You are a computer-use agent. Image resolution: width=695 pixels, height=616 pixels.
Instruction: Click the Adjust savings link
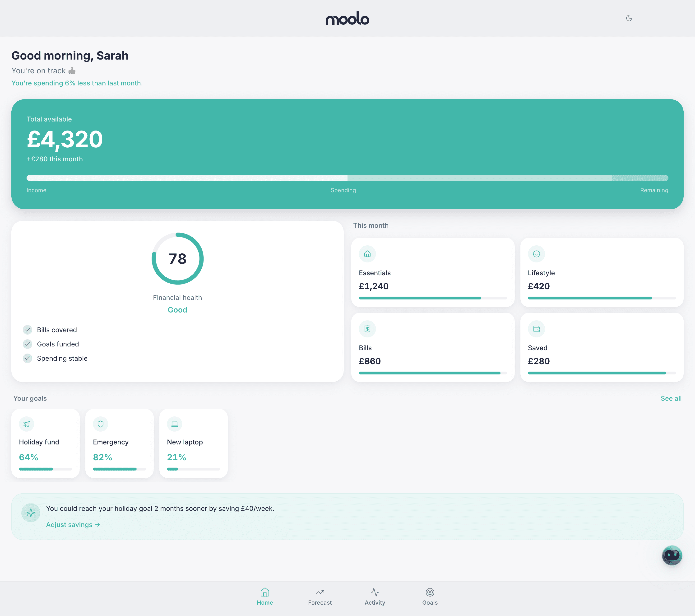click(73, 524)
